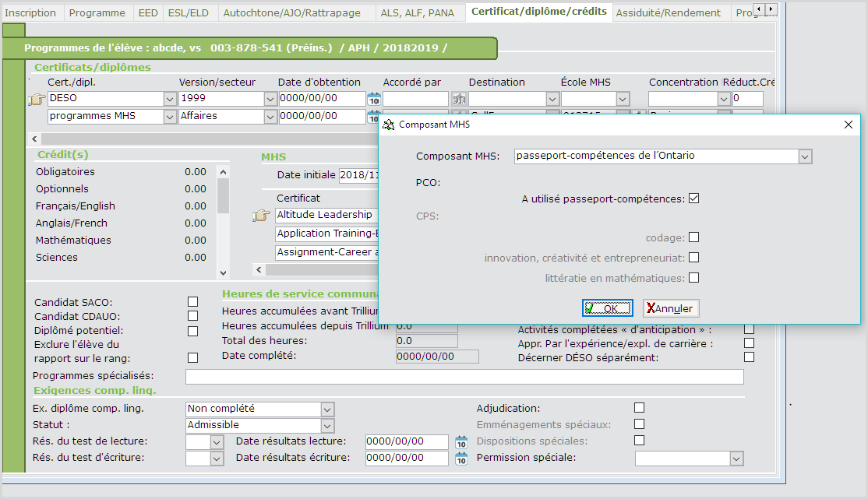Tick the Adjudication checkbox

pos(639,408)
